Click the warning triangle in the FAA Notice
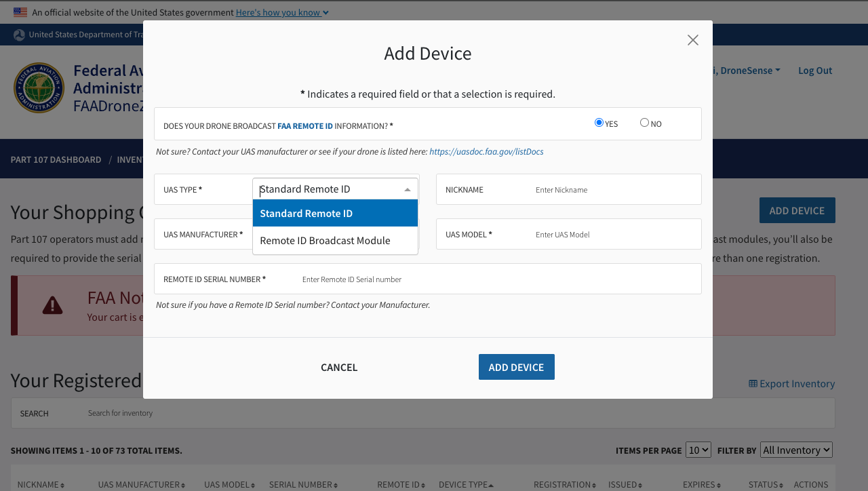868x491 pixels. (52, 305)
